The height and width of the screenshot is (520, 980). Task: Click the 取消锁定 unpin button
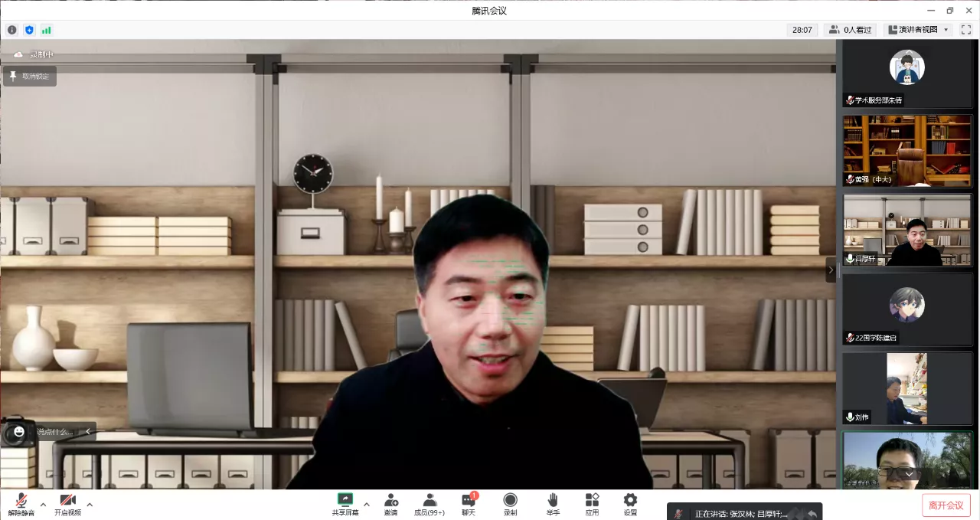pyautogui.click(x=30, y=76)
